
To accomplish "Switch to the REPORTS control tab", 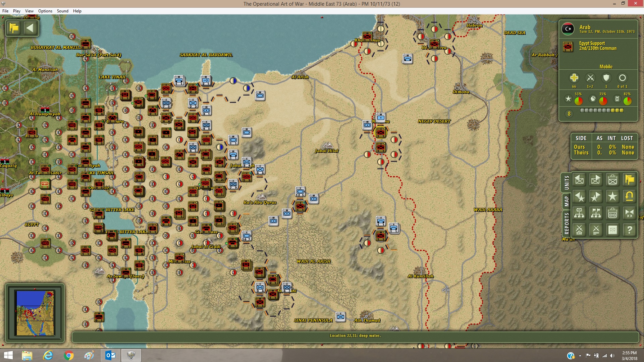I will 567,223.
